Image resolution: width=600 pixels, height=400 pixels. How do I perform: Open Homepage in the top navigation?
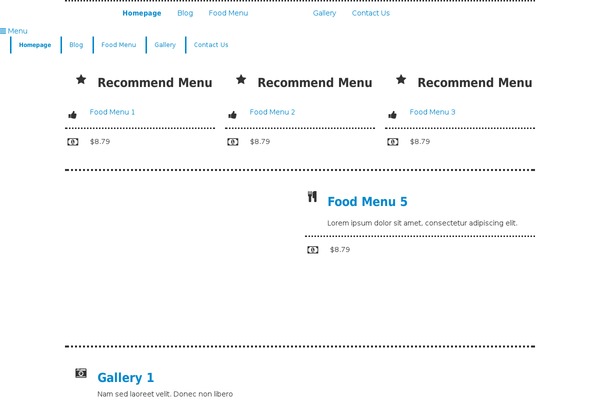(x=141, y=13)
